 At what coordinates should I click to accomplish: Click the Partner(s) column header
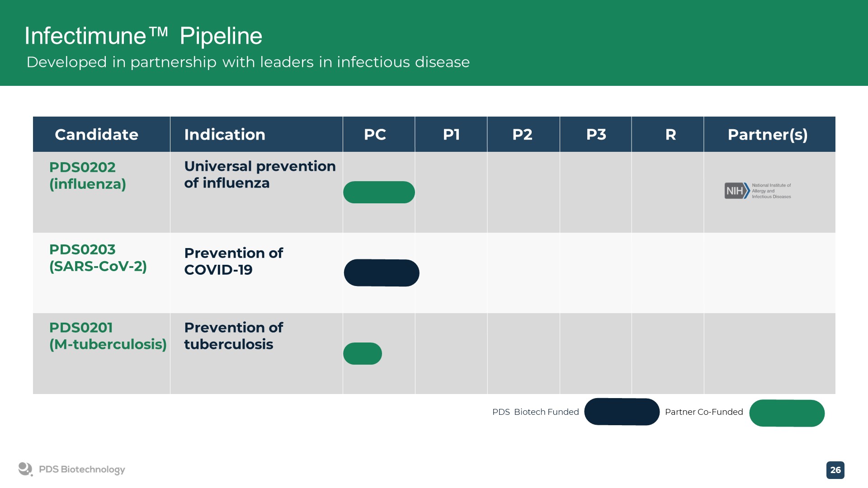pyautogui.click(x=768, y=135)
